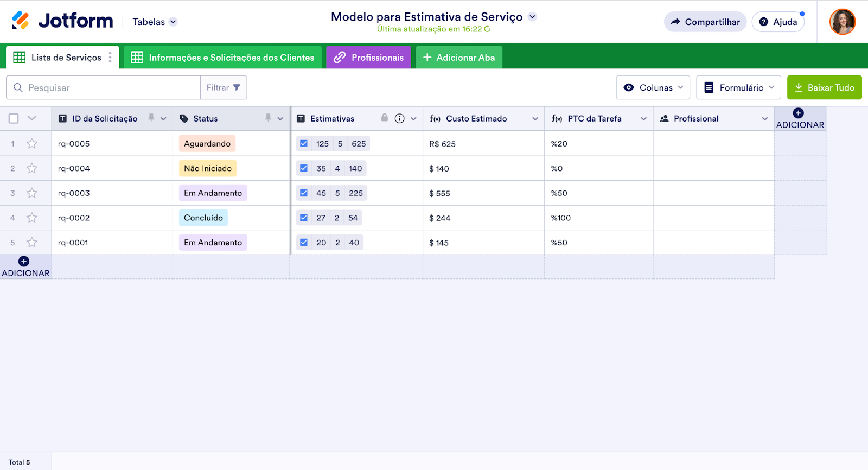The height and width of the screenshot is (470, 868).
Task: Click the pin icon on Status column
Action: point(268,118)
